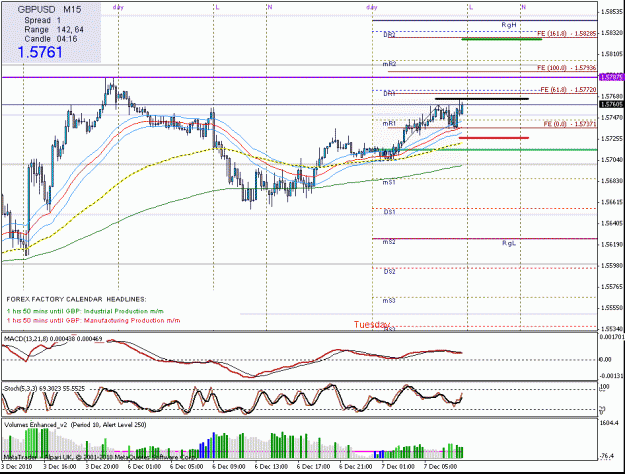
Task: Click the 6 Dec 17:00 time axis label
Action: [314, 467]
